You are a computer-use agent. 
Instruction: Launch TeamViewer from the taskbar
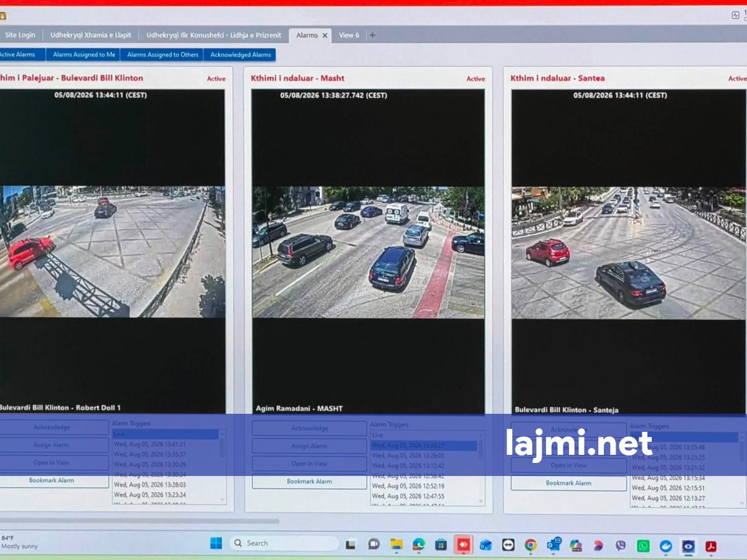508,545
